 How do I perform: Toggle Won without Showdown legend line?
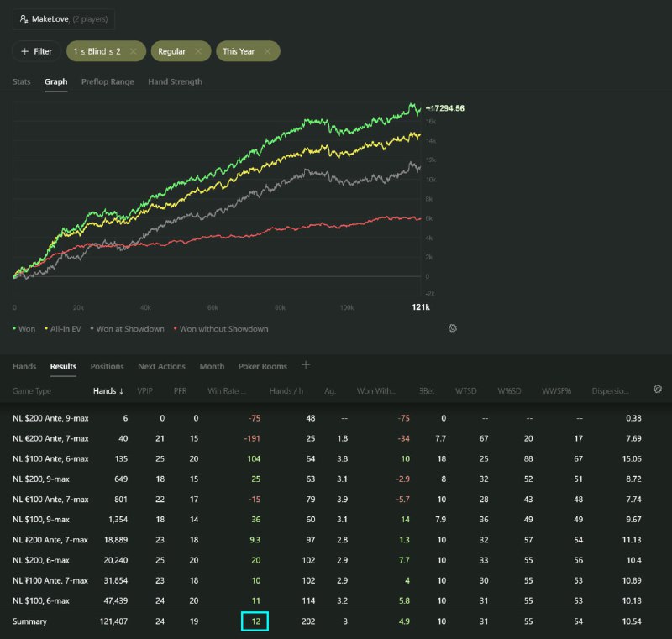220,329
